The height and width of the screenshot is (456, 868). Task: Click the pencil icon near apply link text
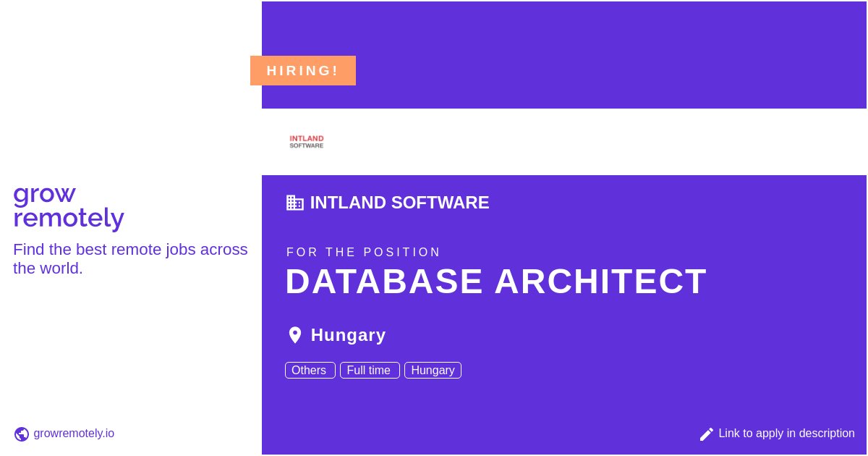(x=707, y=434)
